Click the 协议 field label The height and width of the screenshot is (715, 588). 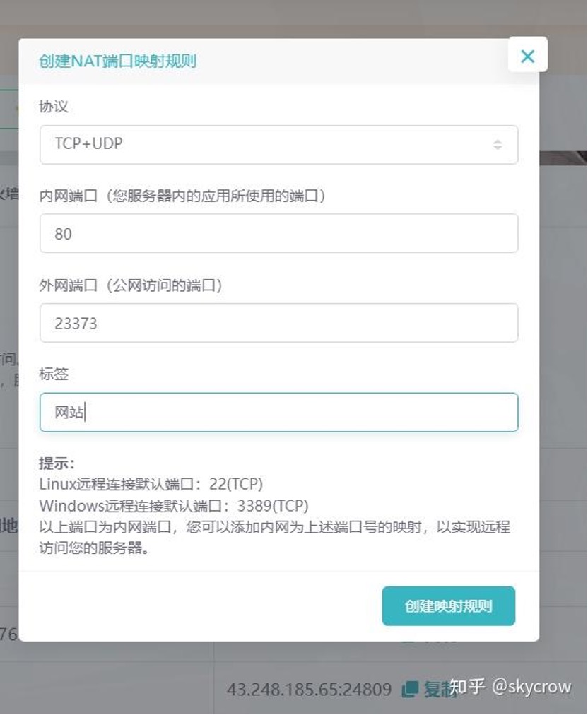point(54,106)
